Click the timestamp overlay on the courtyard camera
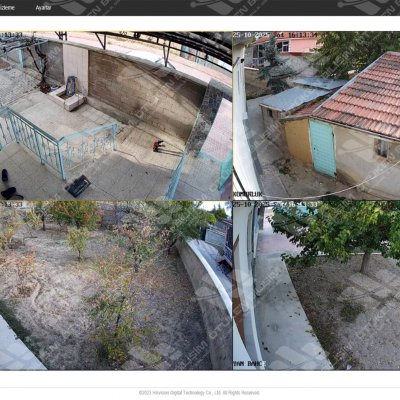This screenshot has height=400, width=400. click(x=11, y=34)
